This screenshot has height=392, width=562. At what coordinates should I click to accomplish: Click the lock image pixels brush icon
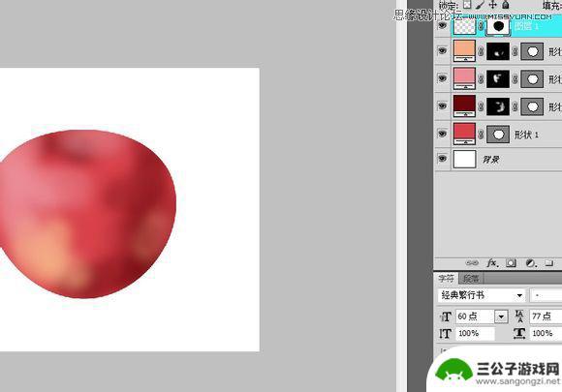(480, 5)
